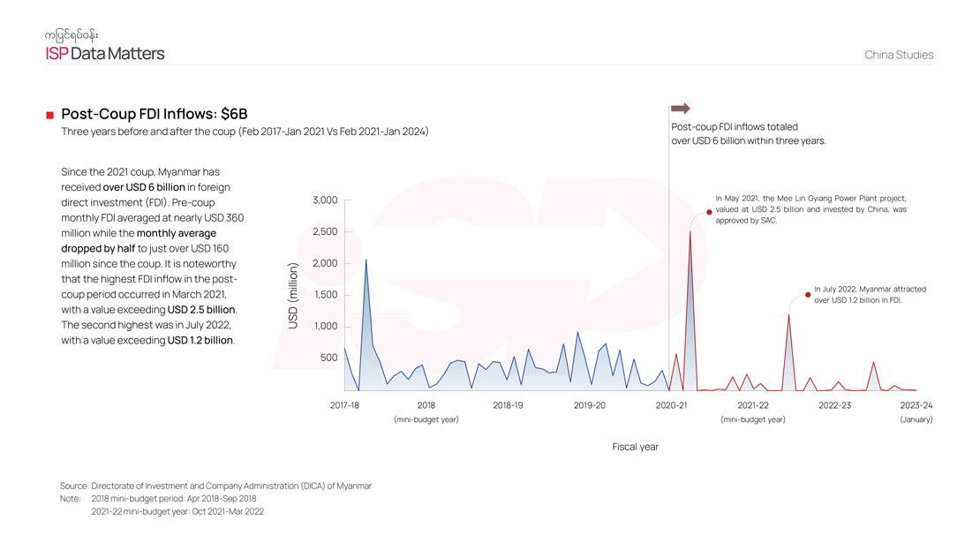Click the red dot for the May 2021 annotation
Screen dimensions: 980x551
tap(709, 212)
